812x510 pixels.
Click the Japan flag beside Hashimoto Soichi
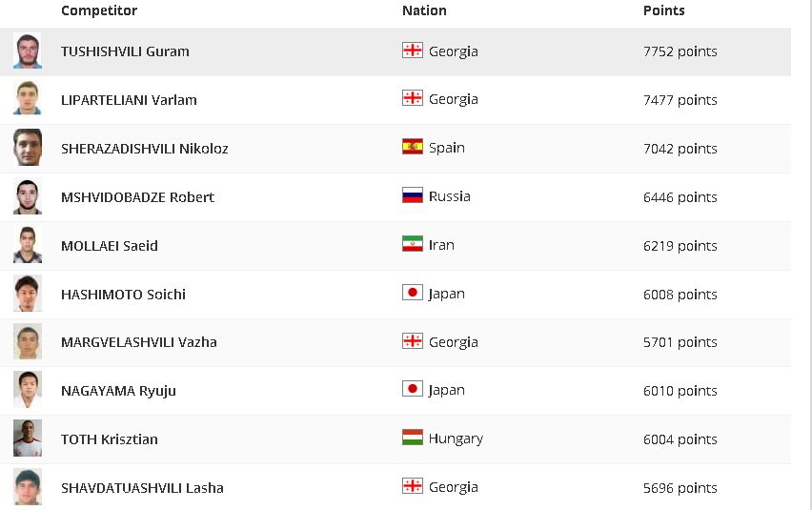pos(413,293)
